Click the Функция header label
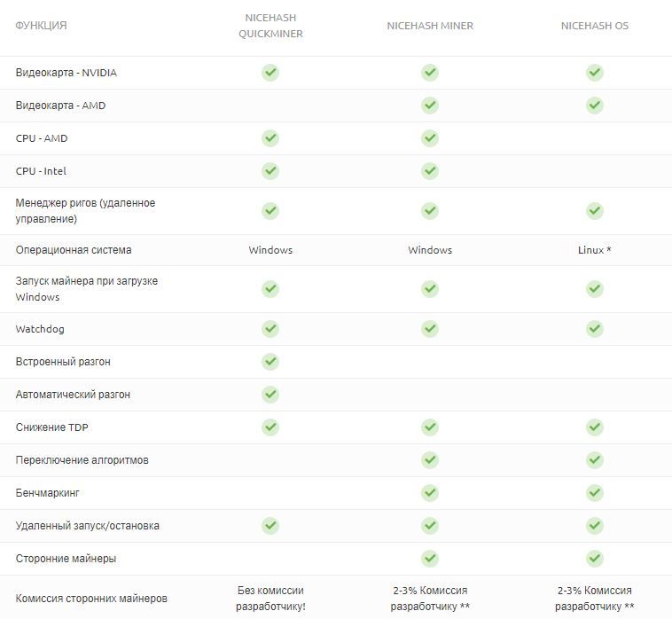Screen dimensions: 672x619 [41, 26]
